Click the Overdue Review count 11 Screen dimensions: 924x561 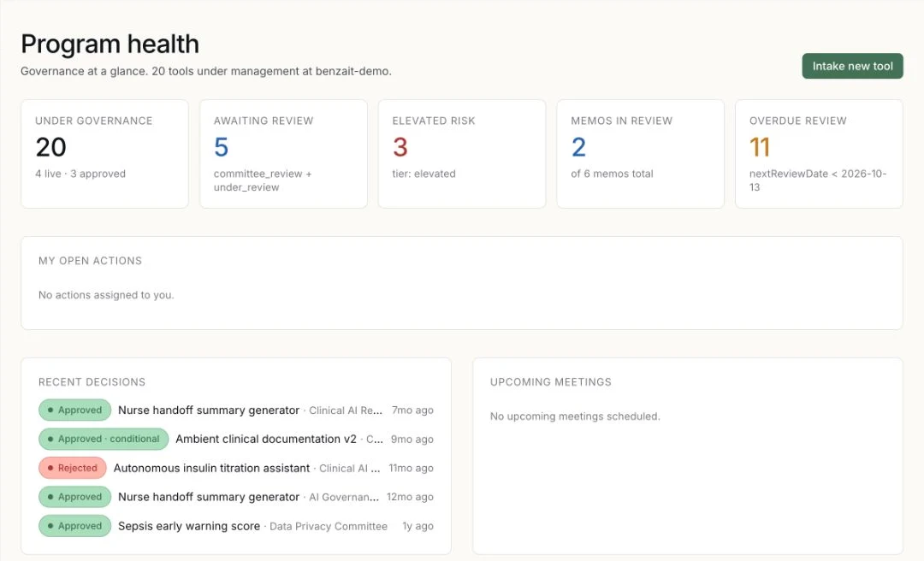pos(760,147)
